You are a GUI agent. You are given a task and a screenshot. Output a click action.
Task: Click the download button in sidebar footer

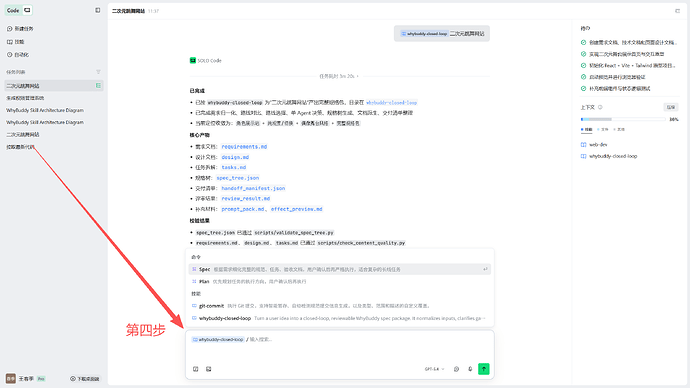[x=84, y=378]
